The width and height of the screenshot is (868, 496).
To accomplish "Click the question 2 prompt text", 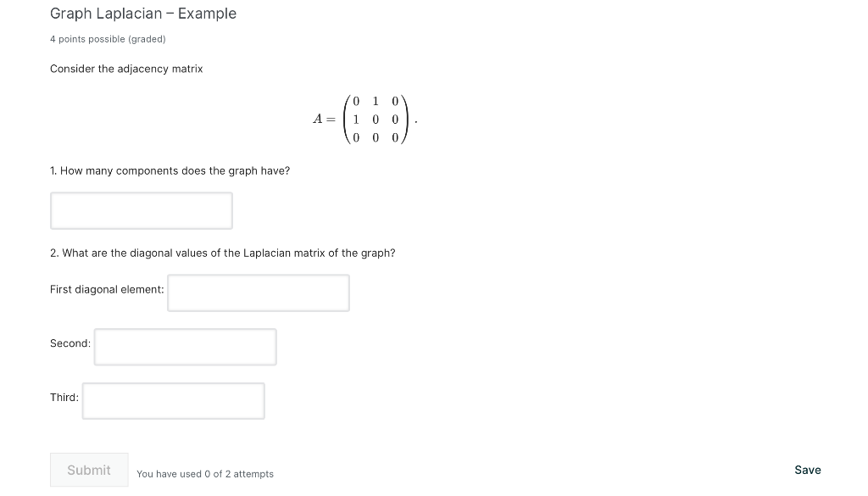I will (x=222, y=253).
